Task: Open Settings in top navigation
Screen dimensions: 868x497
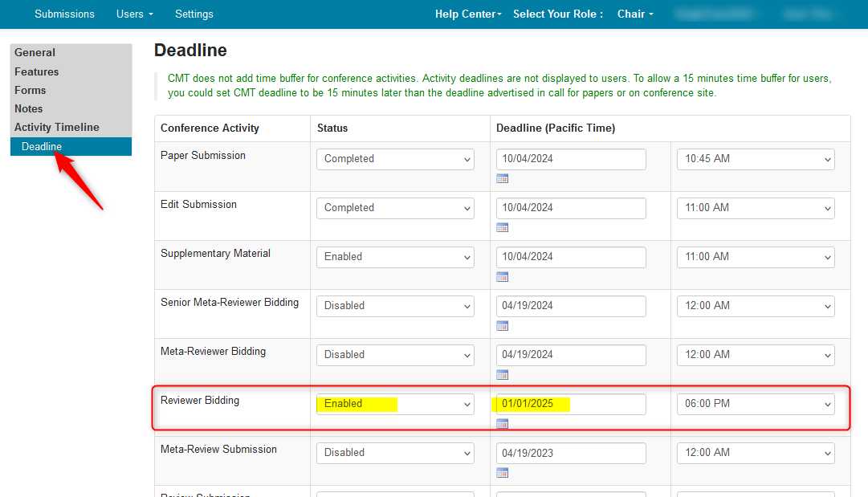Action: pos(194,14)
